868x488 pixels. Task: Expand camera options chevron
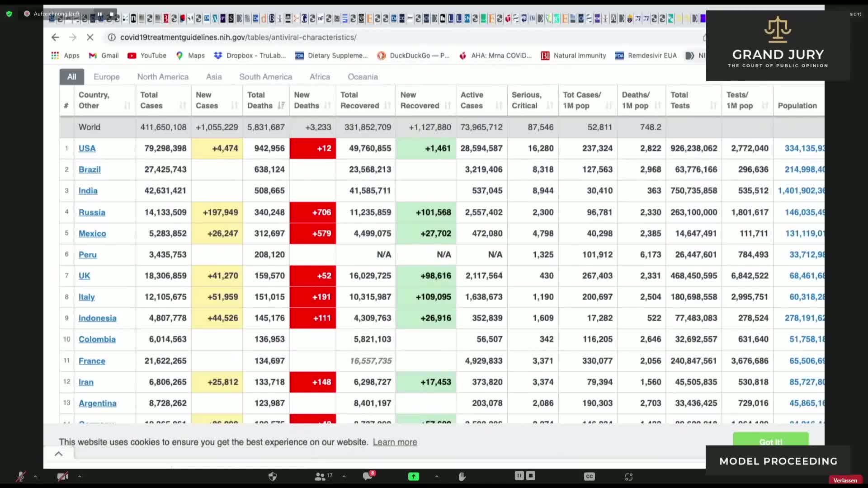tap(79, 476)
